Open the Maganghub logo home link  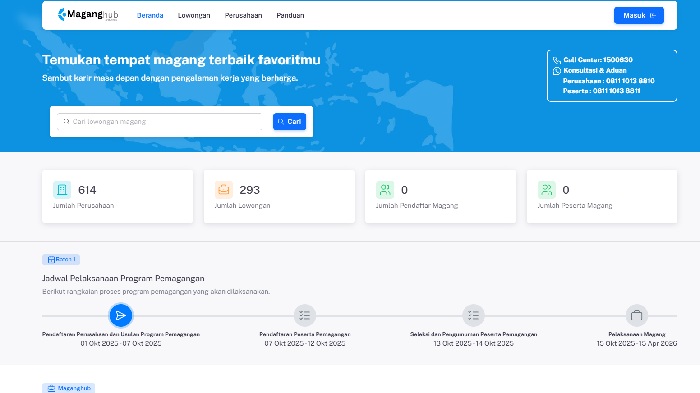(x=88, y=15)
